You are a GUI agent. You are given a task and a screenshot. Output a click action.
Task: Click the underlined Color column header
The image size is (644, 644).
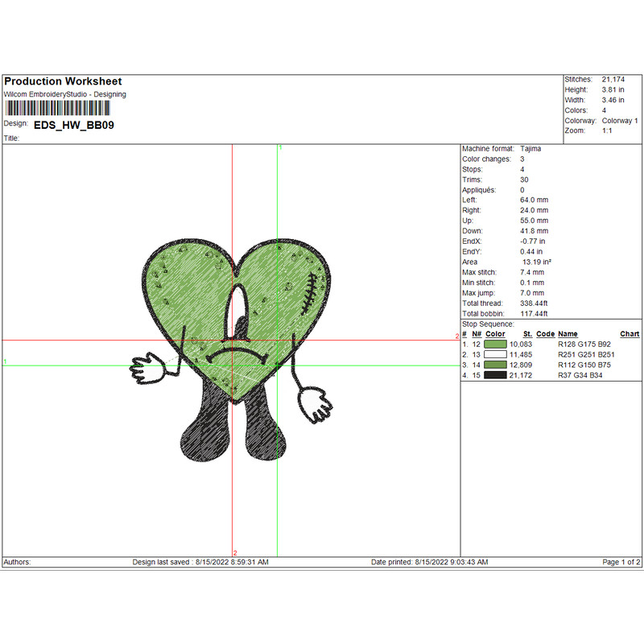coord(496,334)
